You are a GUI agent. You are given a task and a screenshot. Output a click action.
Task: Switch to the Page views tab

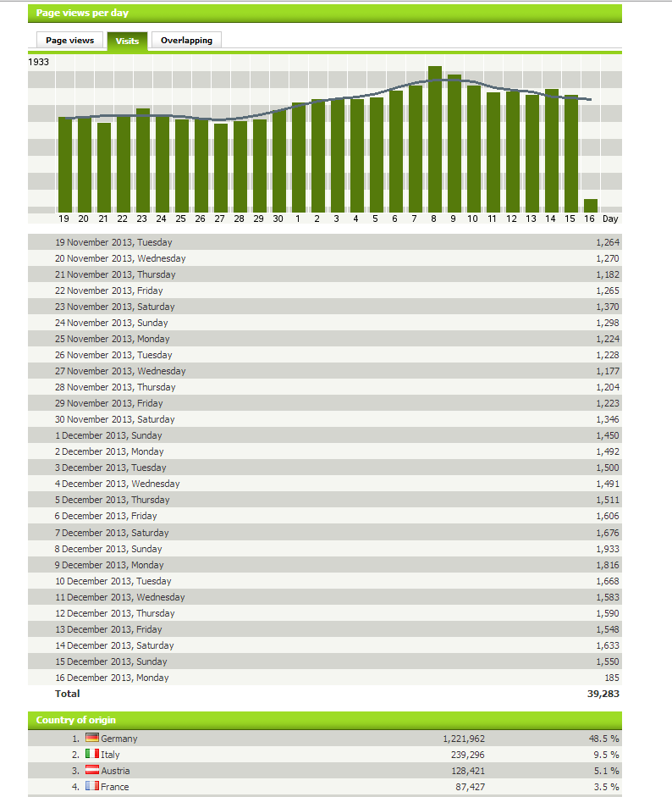coord(69,40)
